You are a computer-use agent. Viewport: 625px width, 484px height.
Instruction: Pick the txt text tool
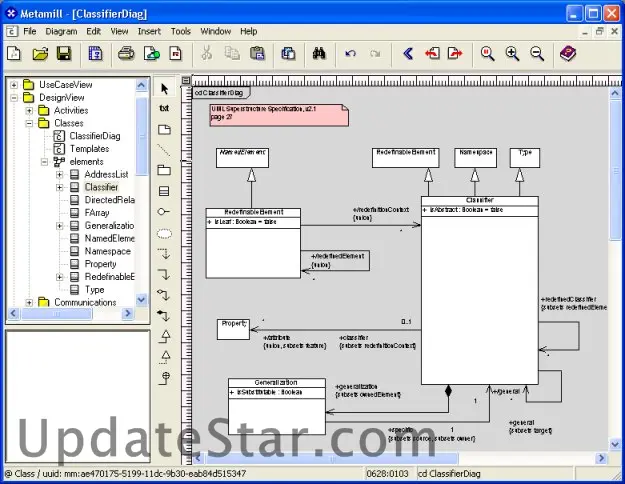click(165, 108)
